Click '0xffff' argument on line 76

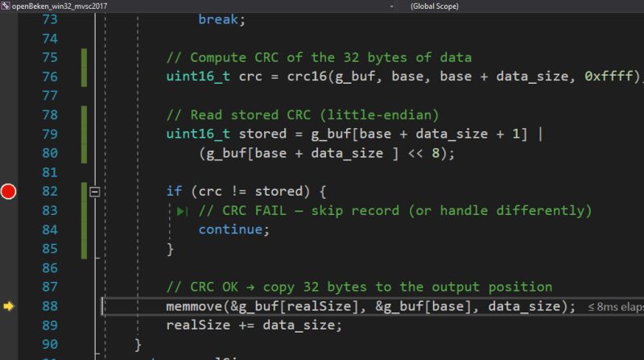click(609, 77)
